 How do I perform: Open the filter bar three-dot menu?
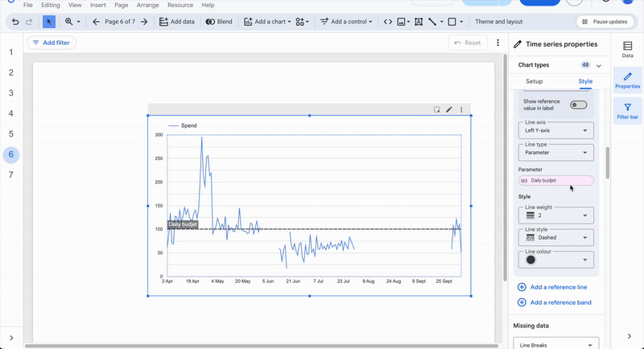click(x=497, y=43)
